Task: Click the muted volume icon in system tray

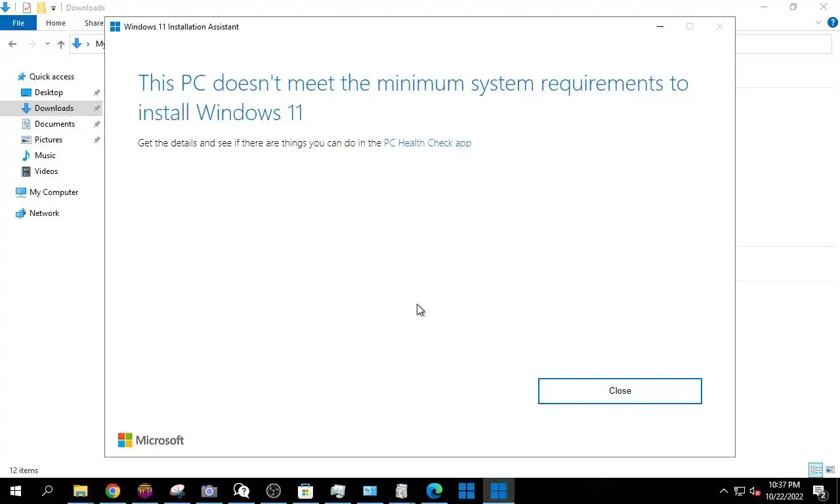Action: pyautogui.click(x=755, y=491)
